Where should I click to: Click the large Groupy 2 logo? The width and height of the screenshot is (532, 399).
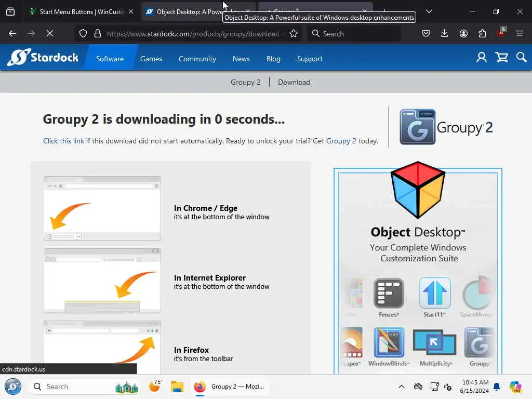point(446,127)
